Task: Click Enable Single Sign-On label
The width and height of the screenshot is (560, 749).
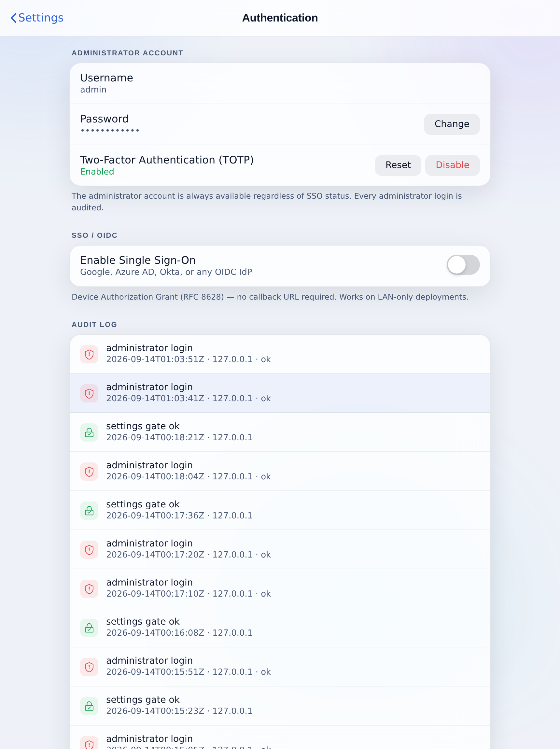Action: [138, 260]
